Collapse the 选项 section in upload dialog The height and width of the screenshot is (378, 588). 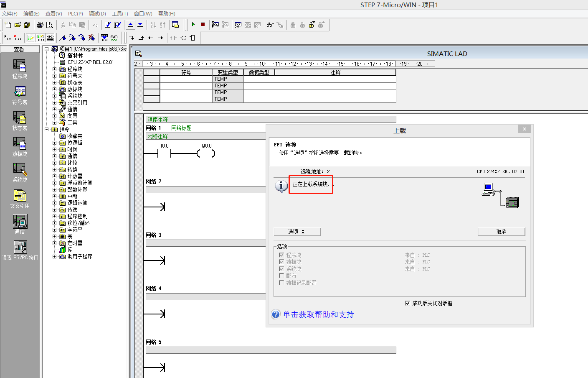click(x=297, y=232)
